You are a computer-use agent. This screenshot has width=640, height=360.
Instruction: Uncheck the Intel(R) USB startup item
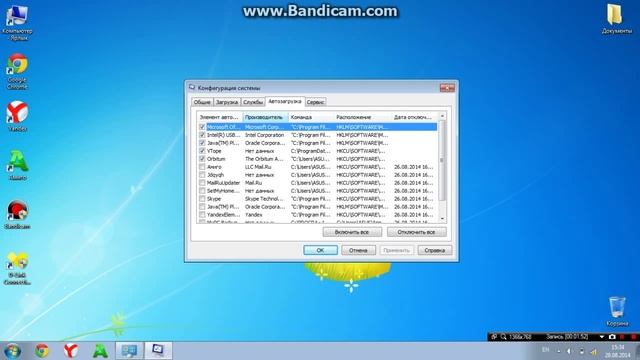coord(202,135)
